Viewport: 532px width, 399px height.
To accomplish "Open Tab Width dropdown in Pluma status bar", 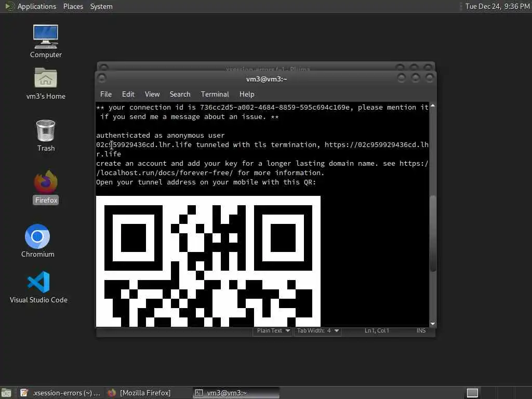I will 318,330.
